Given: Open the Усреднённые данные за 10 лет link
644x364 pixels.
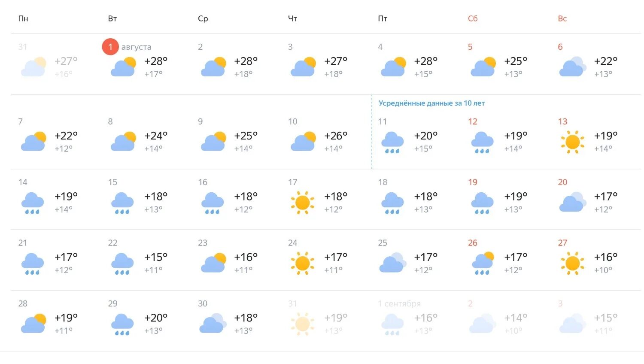Looking at the screenshot, I should (x=431, y=103).
